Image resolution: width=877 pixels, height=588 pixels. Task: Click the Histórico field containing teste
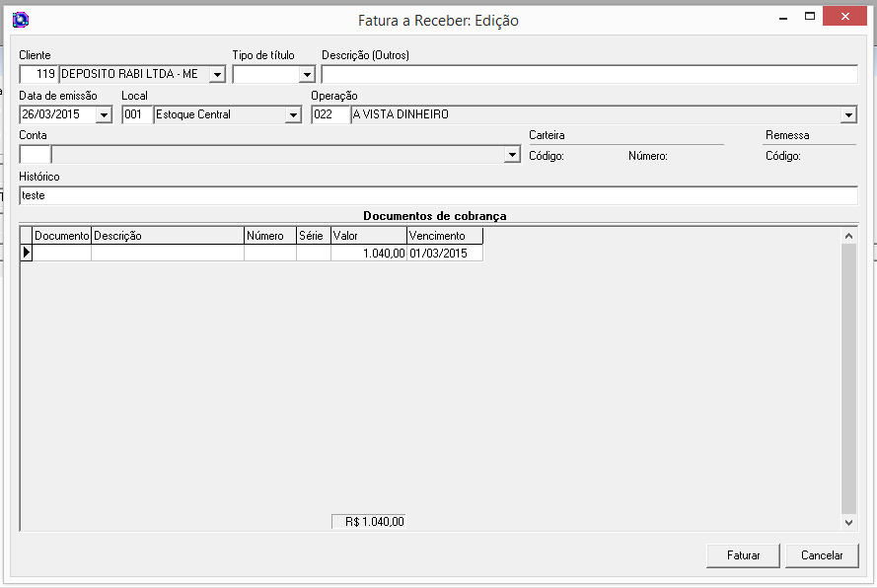[296, 194]
